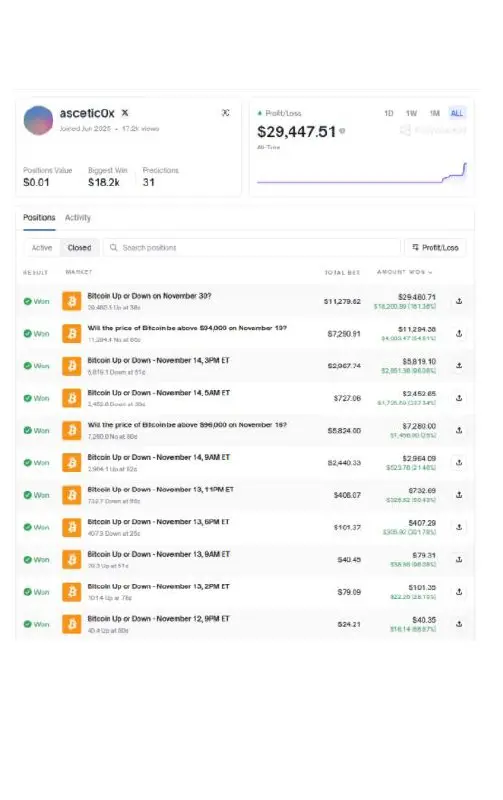Click the Positions Value $0.01 stat
The height and width of the screenshot is (800, 503).
click(x=47, y=177)
